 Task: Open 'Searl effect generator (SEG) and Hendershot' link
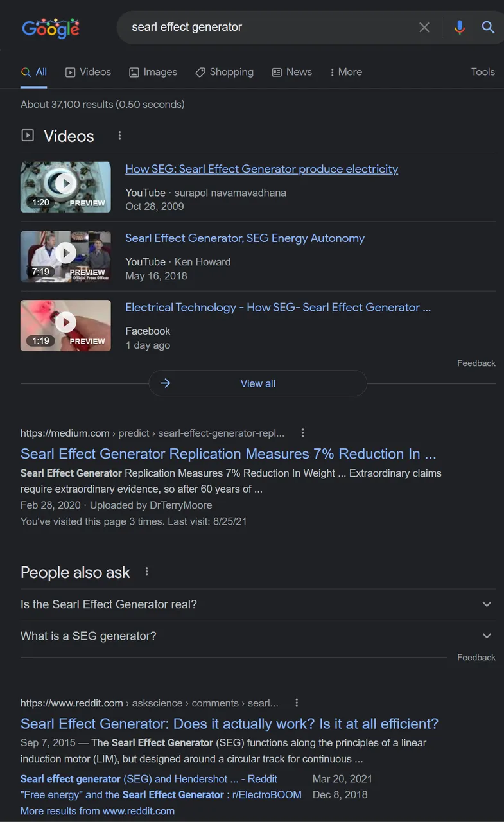149,779
